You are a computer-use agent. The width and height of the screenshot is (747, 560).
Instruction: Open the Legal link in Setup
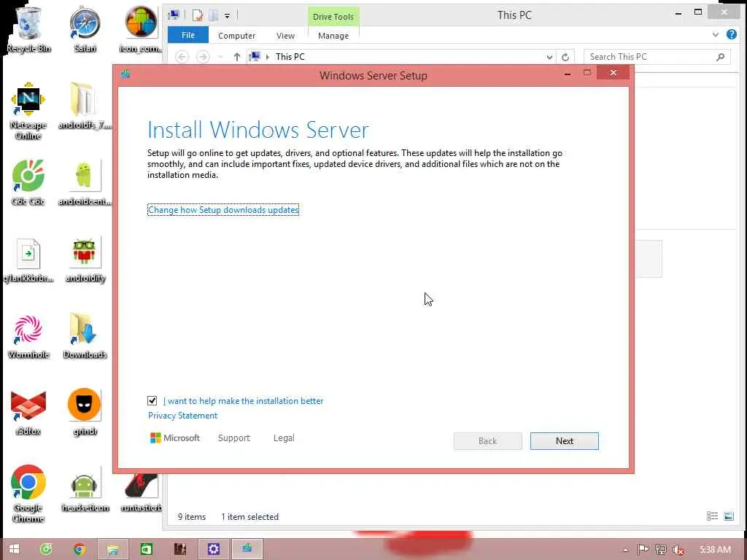coord(284,437)
